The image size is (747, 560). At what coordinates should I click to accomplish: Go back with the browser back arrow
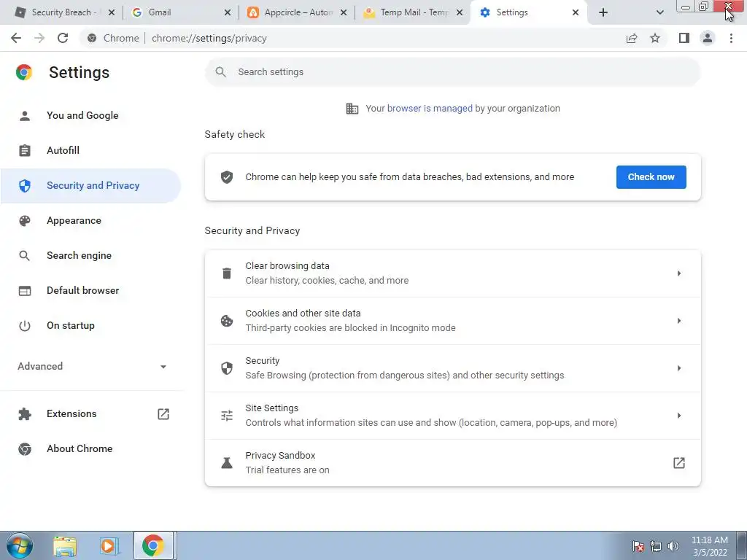(x=16, y=38)
